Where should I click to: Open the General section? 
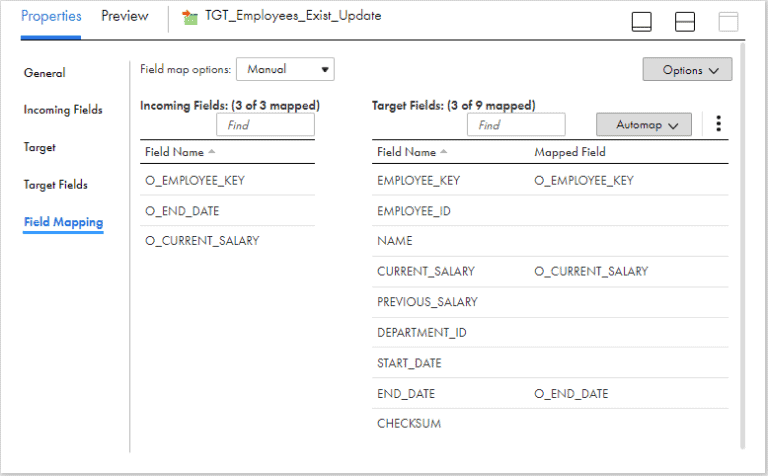pyautogui.click(x=44, y=73)
